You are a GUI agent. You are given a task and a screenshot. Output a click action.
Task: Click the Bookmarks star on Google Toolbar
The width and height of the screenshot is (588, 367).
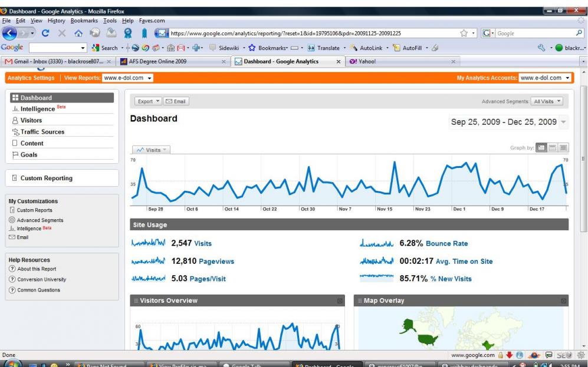click(252, 48)
